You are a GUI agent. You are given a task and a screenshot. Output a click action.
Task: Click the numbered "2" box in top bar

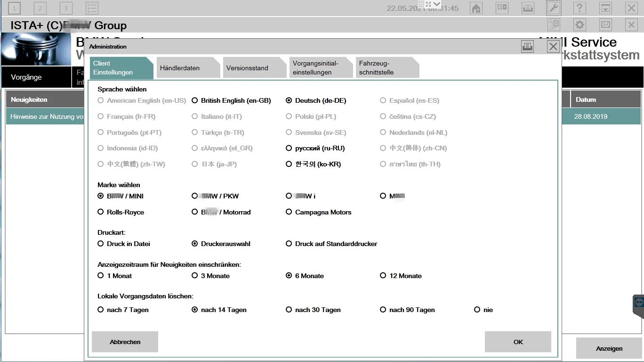[x=40, y=8]
